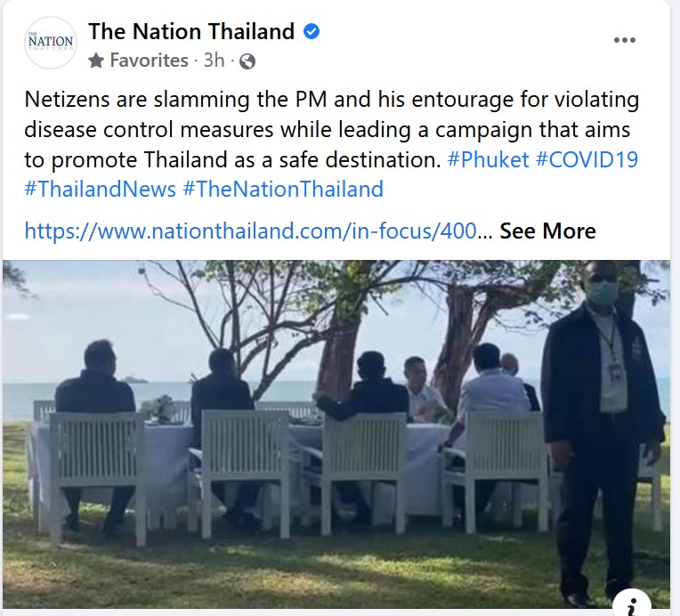This screenshot has width=680, height=616.
Task: Click the blue verified badge
Action: pyautogui.click(x=312, y=32)
